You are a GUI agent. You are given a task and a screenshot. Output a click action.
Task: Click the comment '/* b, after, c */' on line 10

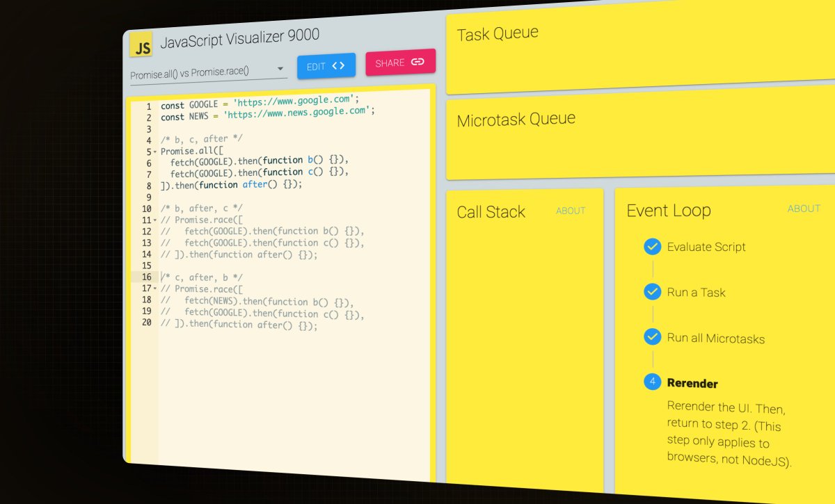202,209
